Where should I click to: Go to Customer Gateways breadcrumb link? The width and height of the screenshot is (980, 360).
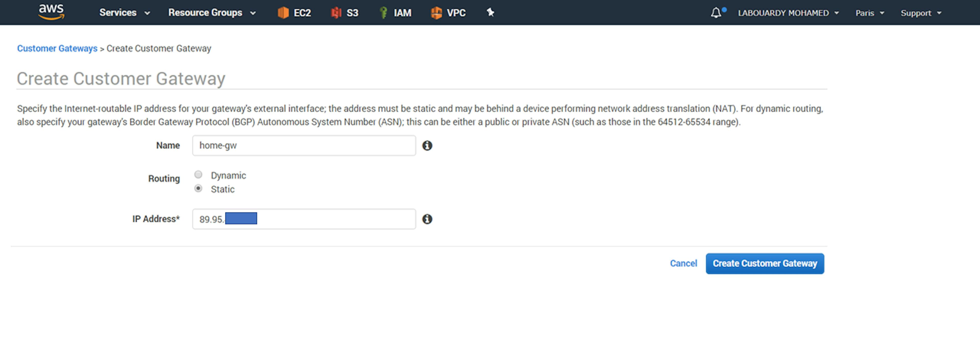57,48
